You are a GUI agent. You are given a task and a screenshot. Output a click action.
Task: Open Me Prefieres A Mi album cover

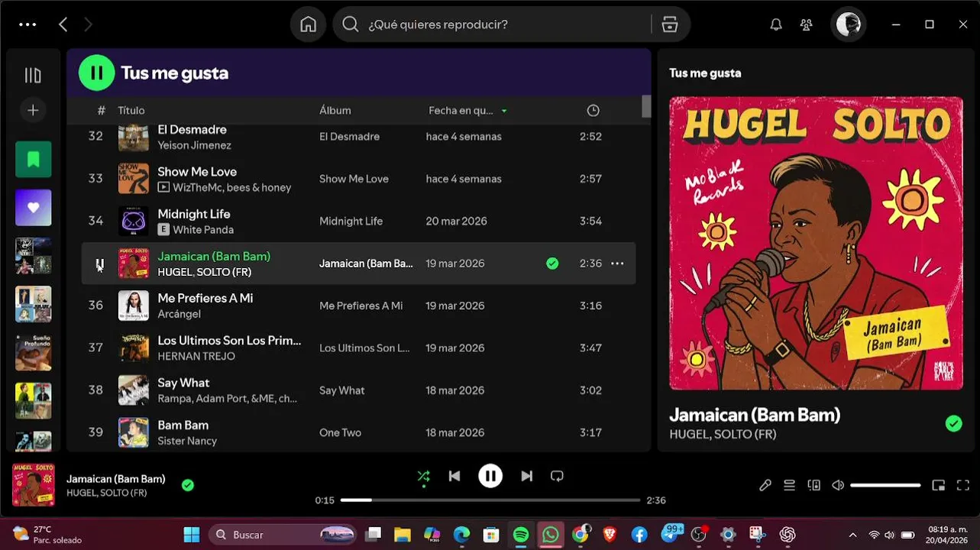tap(134, 306)
